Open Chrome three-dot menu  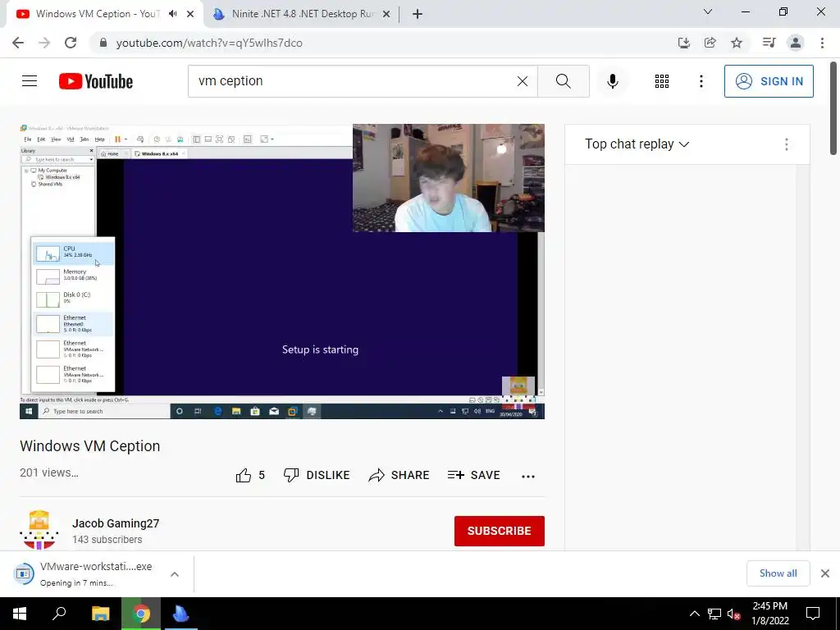[x=822, y=43]
